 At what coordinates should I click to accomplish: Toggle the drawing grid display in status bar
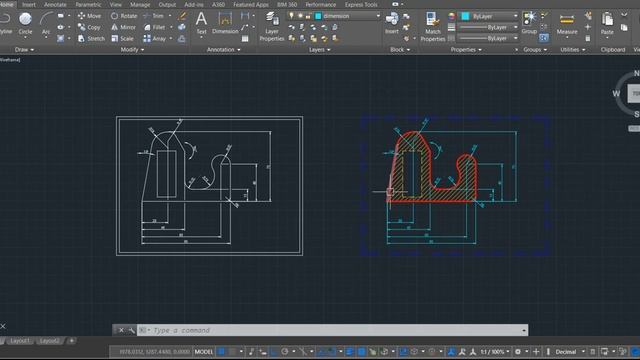point(221,351)
